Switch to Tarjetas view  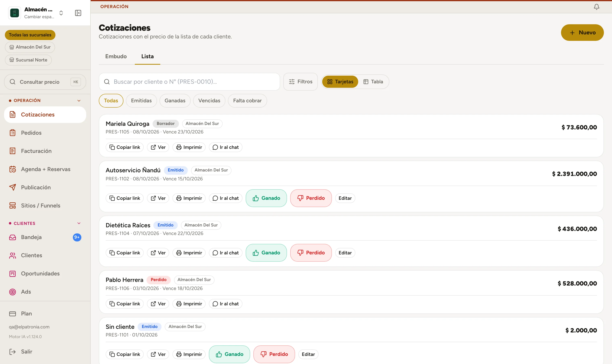(x=340, y=82)
